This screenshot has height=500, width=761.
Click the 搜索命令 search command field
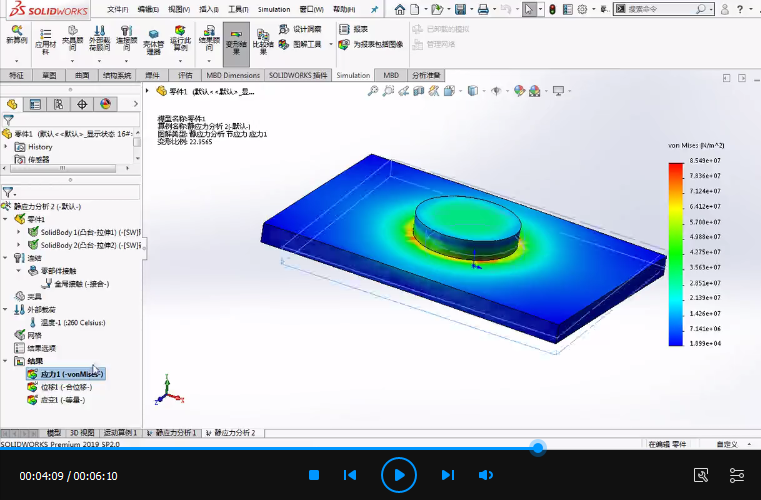661,9
